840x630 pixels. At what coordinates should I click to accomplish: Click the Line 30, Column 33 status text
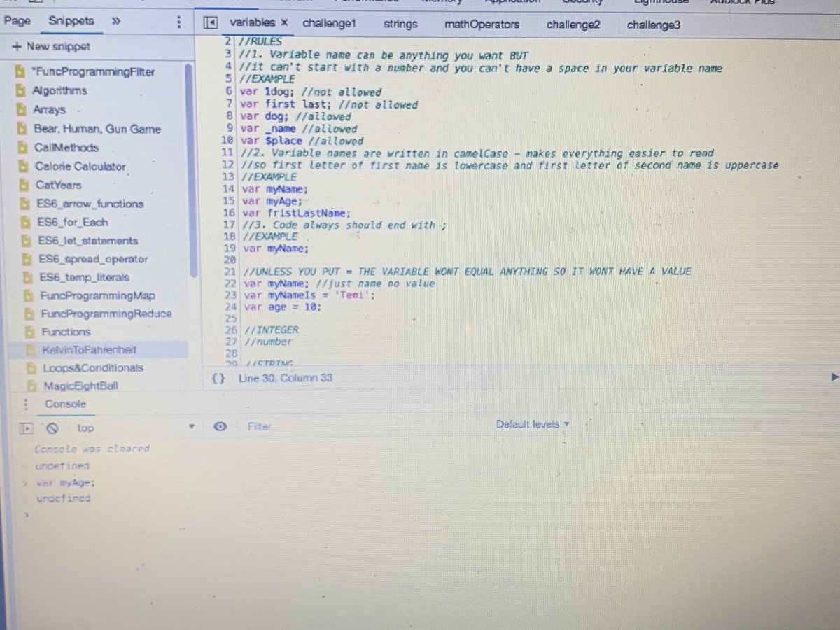point(285,378)
